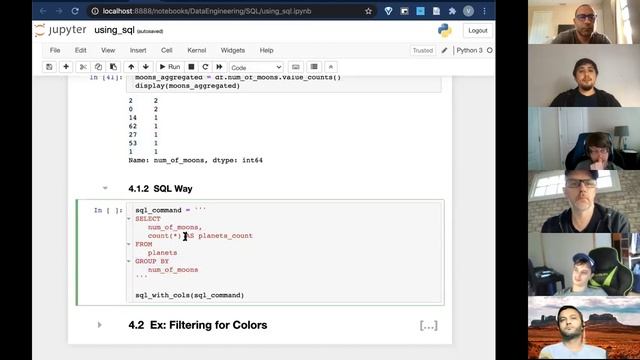
Task: Open the browser three-dot menu
Action: tap(484, 11)
